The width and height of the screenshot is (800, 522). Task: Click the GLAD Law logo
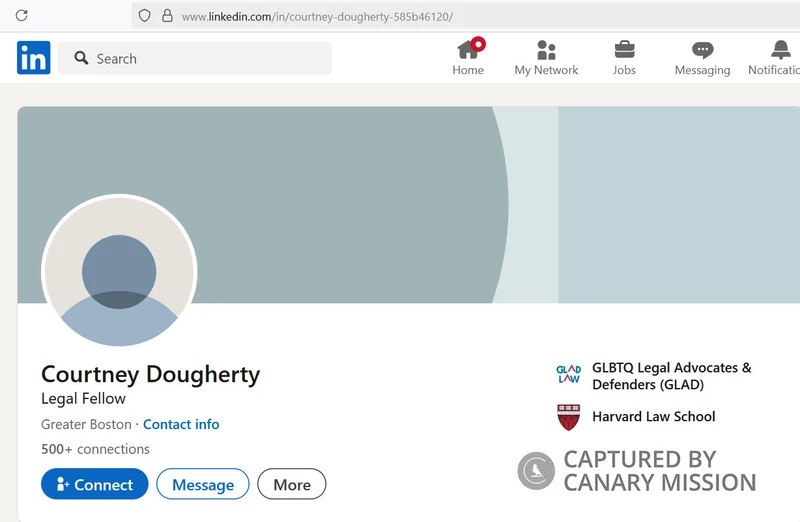568,375
